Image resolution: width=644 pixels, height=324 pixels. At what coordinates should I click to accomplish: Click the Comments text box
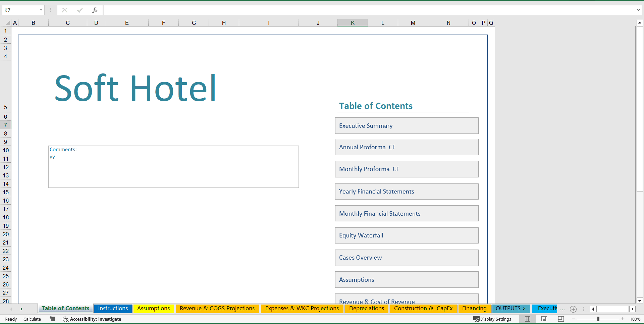[x=173, y=166]
